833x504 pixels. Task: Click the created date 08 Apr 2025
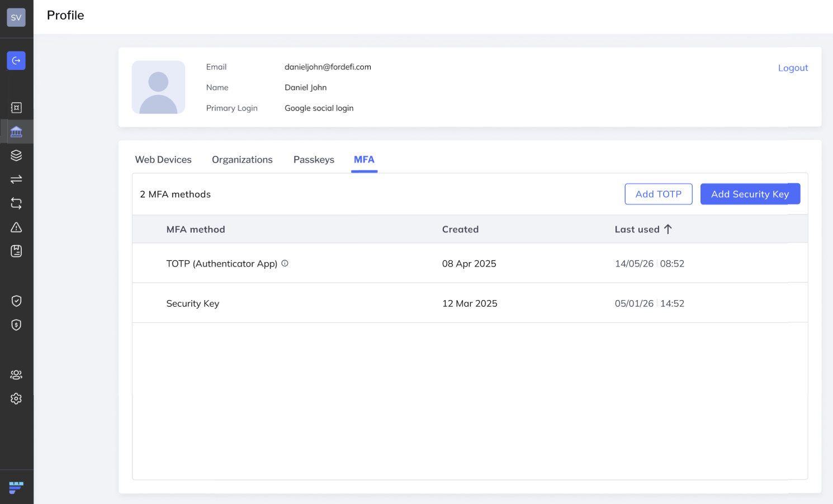[469, 264]
